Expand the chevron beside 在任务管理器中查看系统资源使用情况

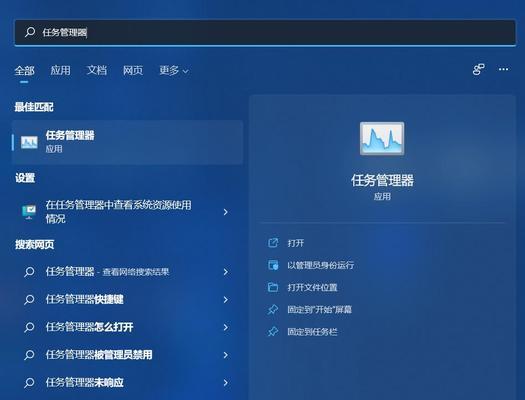click(x=226, y=212)
